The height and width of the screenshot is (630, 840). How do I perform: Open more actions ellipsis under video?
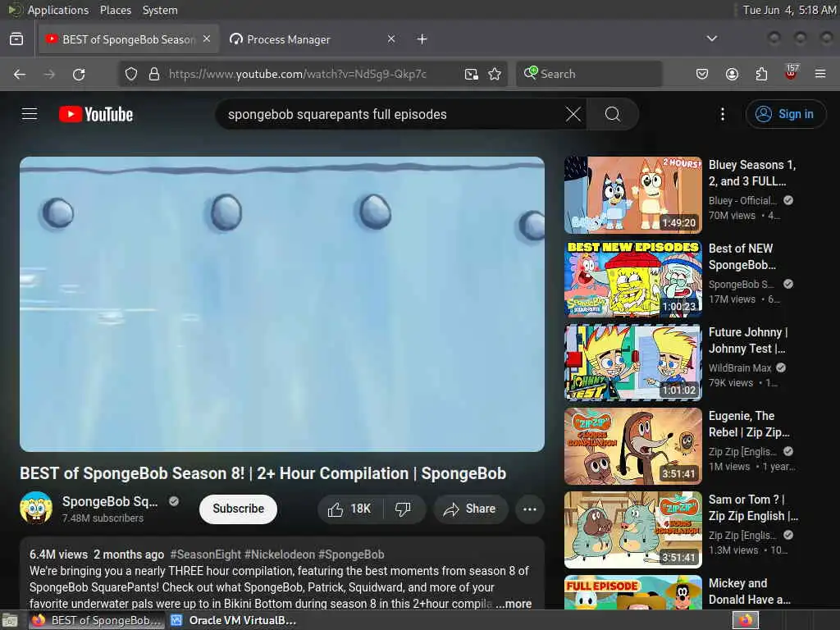(x=530, y=509)
